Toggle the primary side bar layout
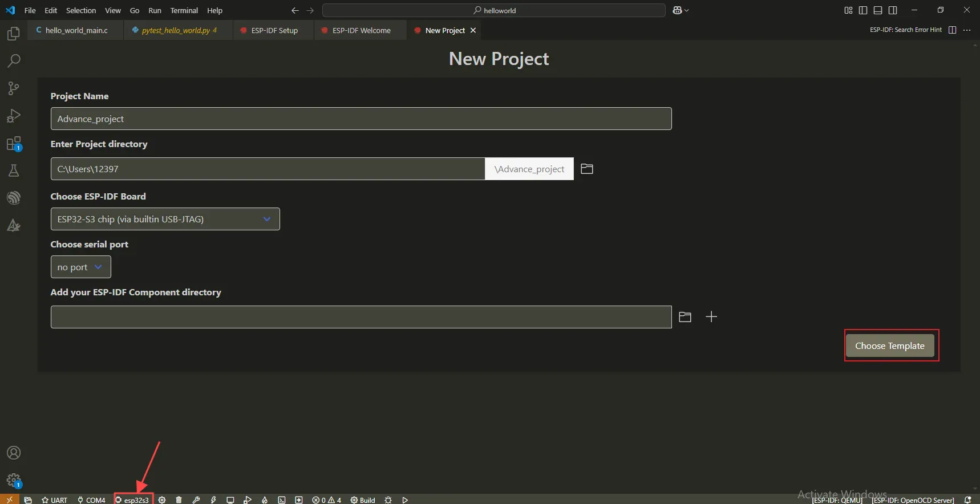 pos(863,10)
